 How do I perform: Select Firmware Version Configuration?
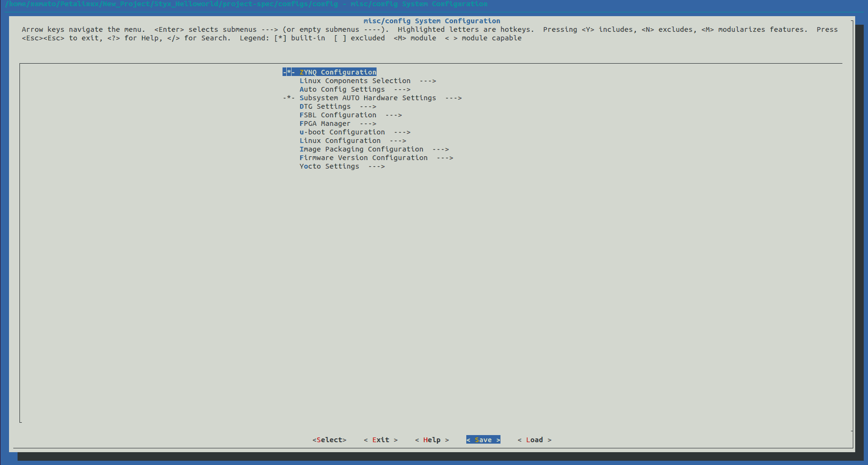363,158
